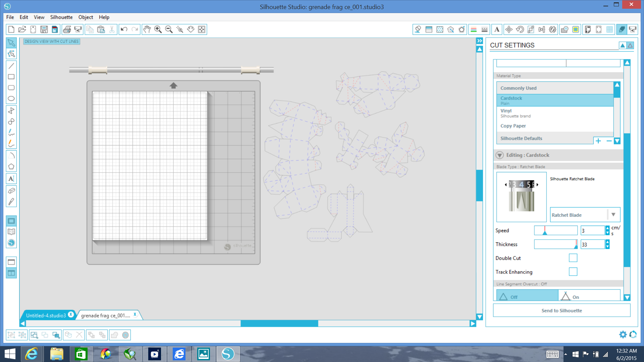Open the Library view
Viewport: 644px width, 362px height.
point(11,232)
